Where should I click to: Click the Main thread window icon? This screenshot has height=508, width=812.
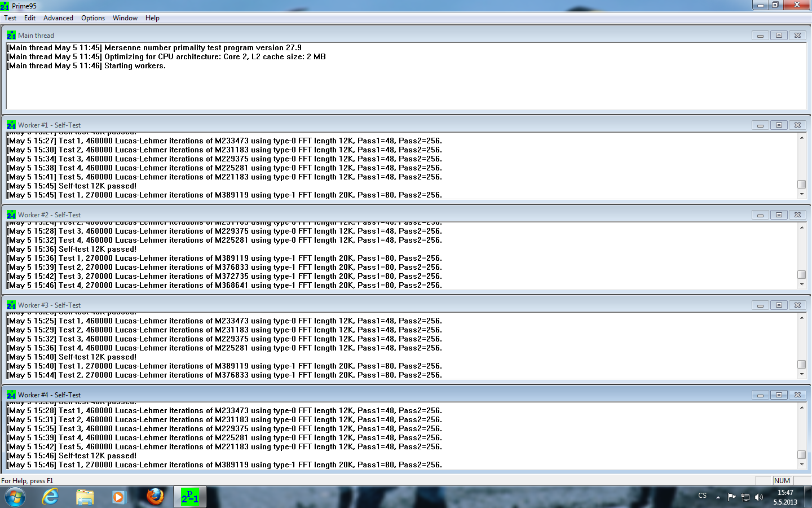coord(11,35)
